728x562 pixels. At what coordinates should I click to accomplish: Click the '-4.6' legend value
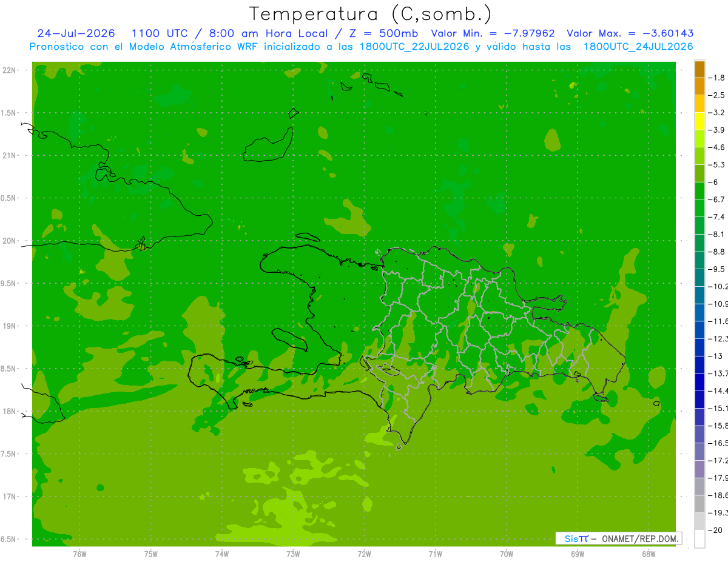point(716,147)
